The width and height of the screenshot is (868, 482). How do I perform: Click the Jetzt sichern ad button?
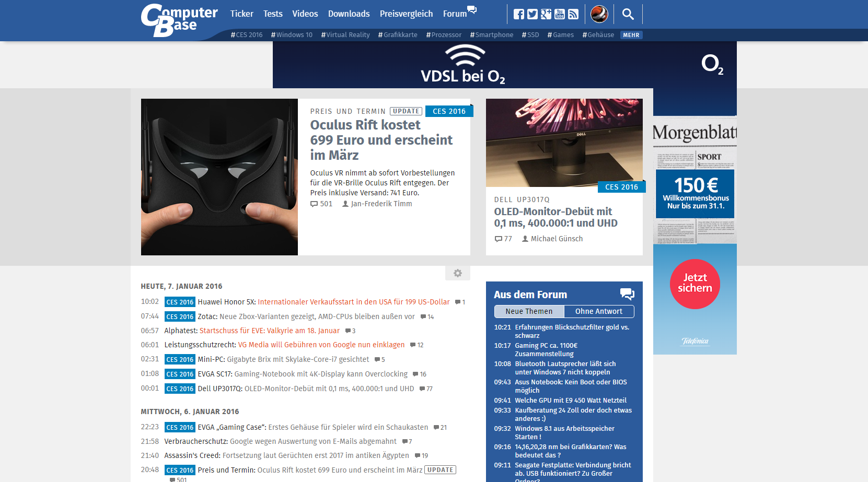tap(695, 284)
